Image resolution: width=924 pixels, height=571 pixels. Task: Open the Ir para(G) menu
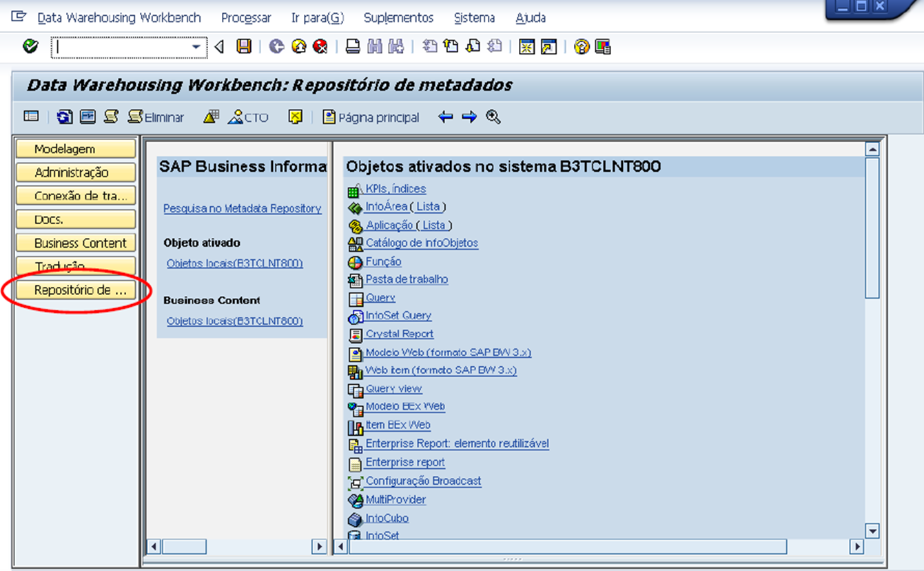pos(318,18)
